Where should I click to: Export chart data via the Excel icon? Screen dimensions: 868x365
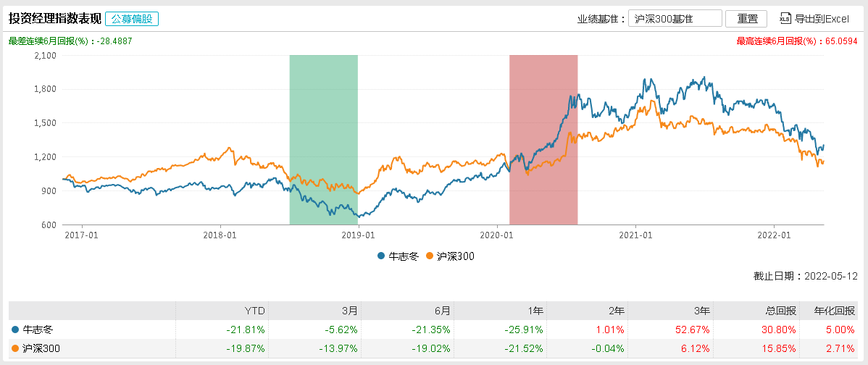click(x=785, y=19)
